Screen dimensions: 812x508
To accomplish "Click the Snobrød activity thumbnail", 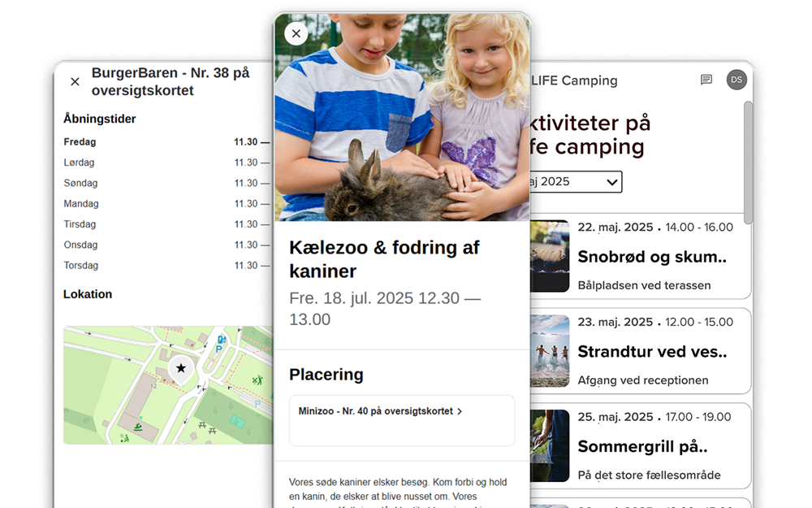I will click(550, 256).
